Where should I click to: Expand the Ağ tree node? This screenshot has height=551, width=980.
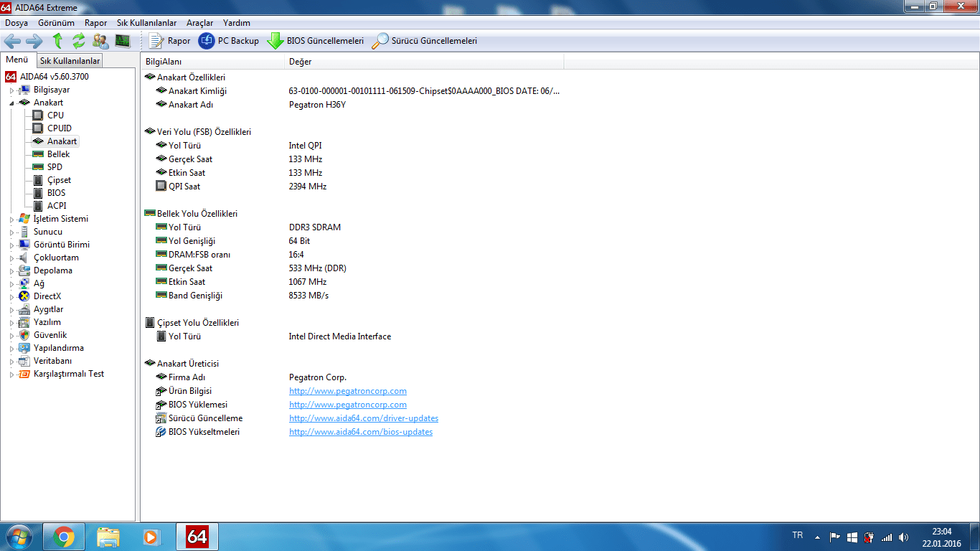pos(11,283)
